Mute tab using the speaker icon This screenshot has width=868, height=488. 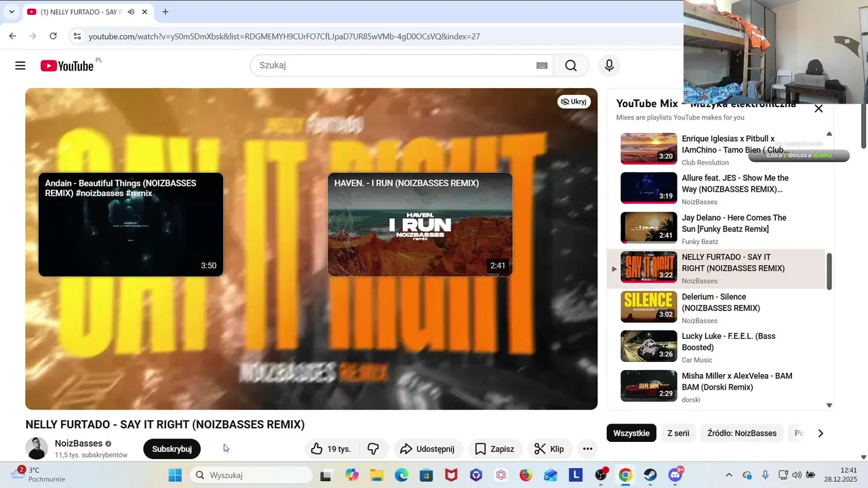pos(131,12)
